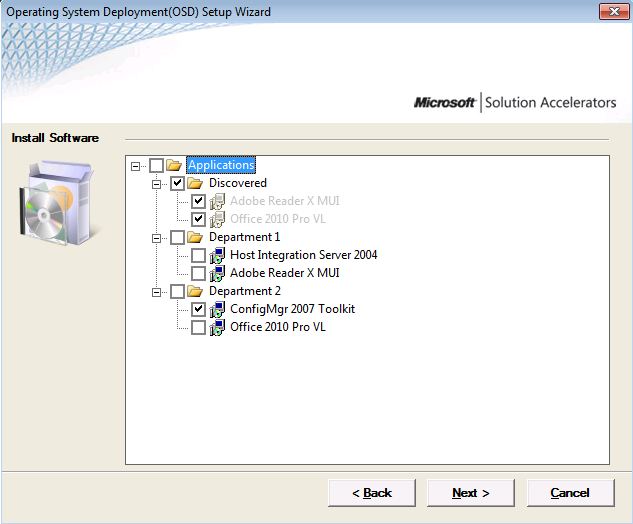Proceed with the Next button
Image resolution: width=633 pixels, height=524 pixels.
point(471,493)
